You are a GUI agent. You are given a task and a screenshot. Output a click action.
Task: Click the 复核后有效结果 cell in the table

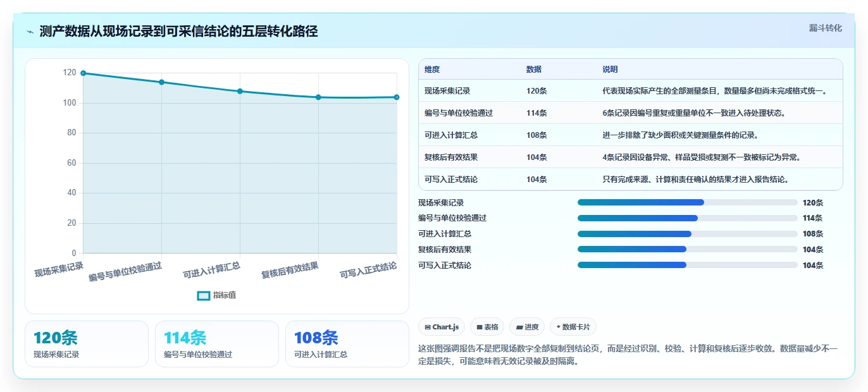coord(451,157)
